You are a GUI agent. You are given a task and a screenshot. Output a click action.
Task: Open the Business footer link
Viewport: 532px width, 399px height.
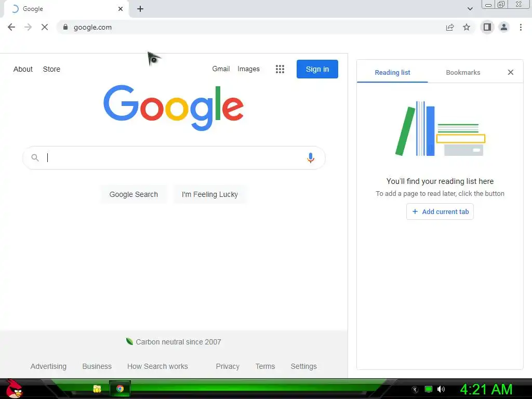(x=97, y=366)
